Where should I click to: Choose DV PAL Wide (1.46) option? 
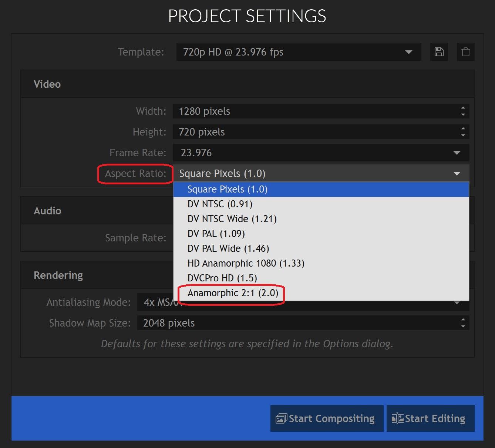pyautogui.click(x=228, y=248)
